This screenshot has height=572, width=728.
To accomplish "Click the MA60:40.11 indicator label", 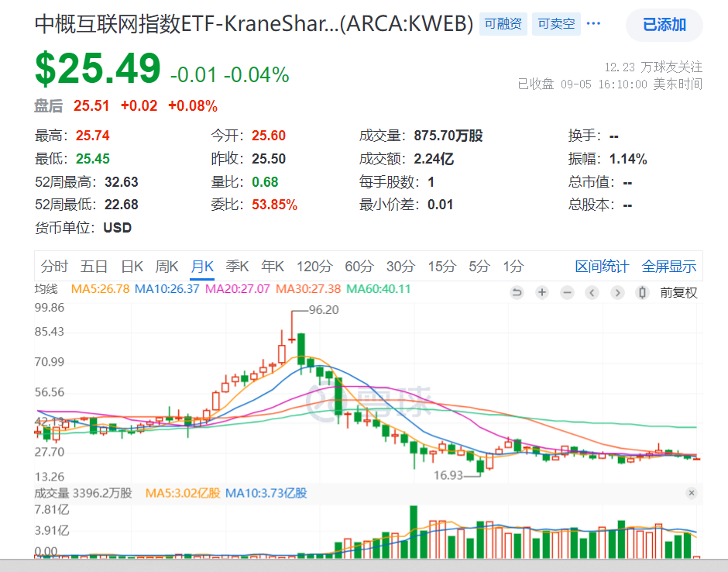I will pyautogui.click(x=379, y=289).
